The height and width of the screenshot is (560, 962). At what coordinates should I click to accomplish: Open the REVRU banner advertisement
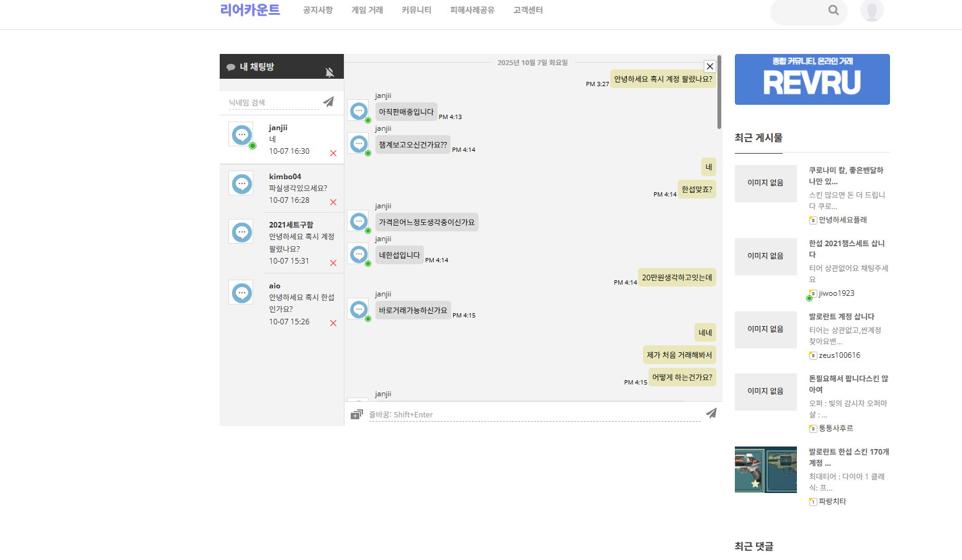click(x=812, y=79)
